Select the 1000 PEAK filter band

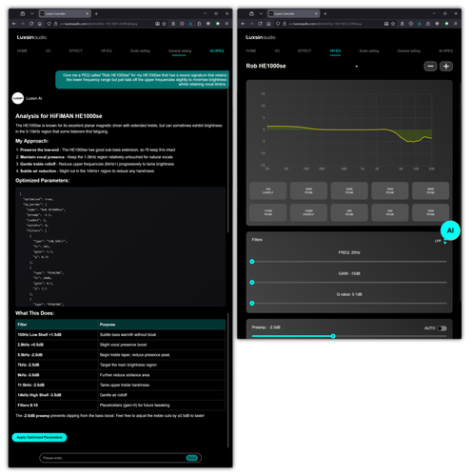(x=430, y=212)
